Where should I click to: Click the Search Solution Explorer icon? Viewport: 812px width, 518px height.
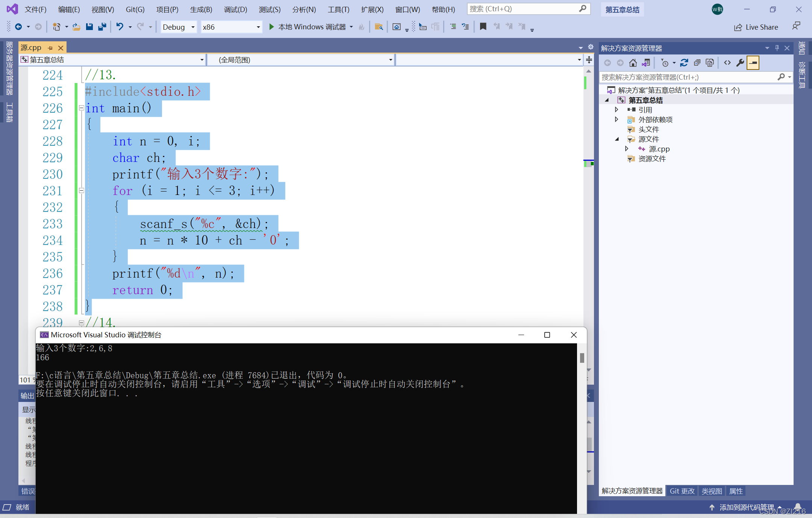tap(781, 77)
